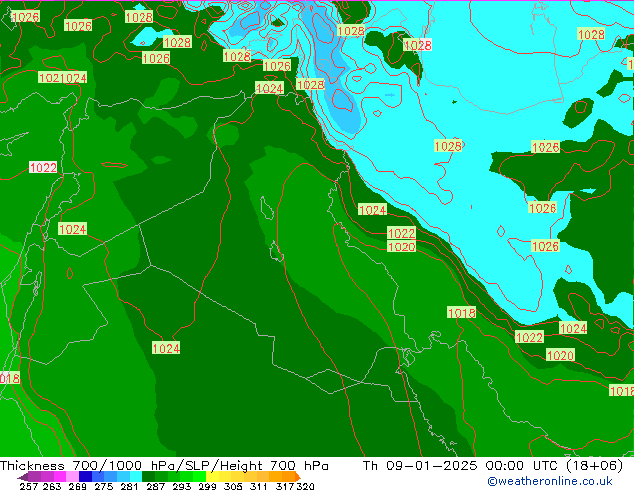634x490 pixels.
Task: Click the legend value 293
Action: pyautogui.click(x=182, y=486)
